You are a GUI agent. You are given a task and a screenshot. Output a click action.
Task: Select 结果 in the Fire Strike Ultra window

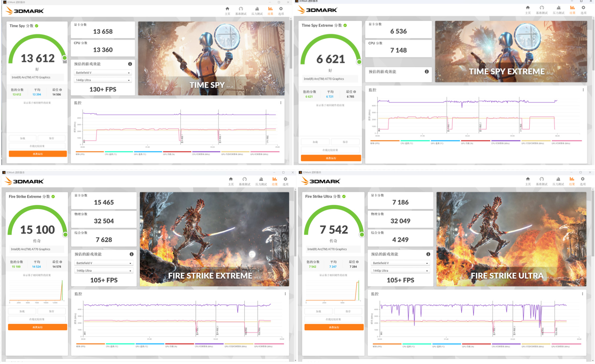[x=572, y=181]
